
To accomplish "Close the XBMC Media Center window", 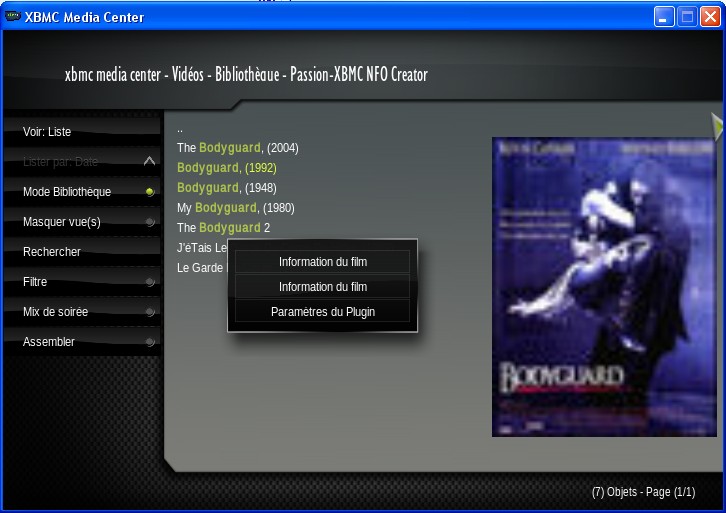I will pos(710,16).
